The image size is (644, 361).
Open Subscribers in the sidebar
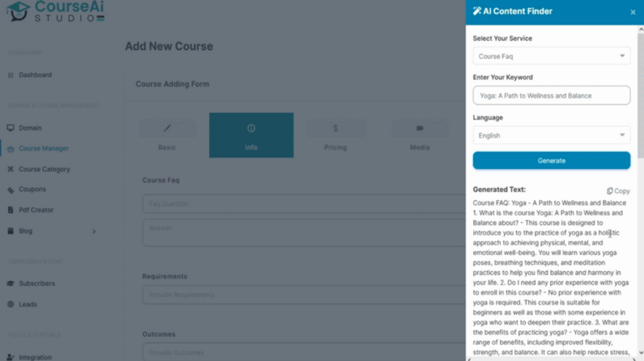(x=36, y=283)
